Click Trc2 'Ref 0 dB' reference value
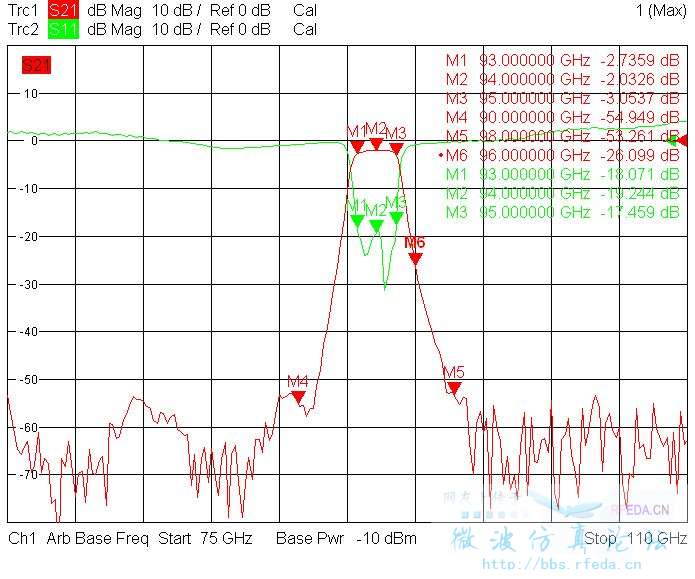Viewport: 695px width, 579px height. coord(240,29)
